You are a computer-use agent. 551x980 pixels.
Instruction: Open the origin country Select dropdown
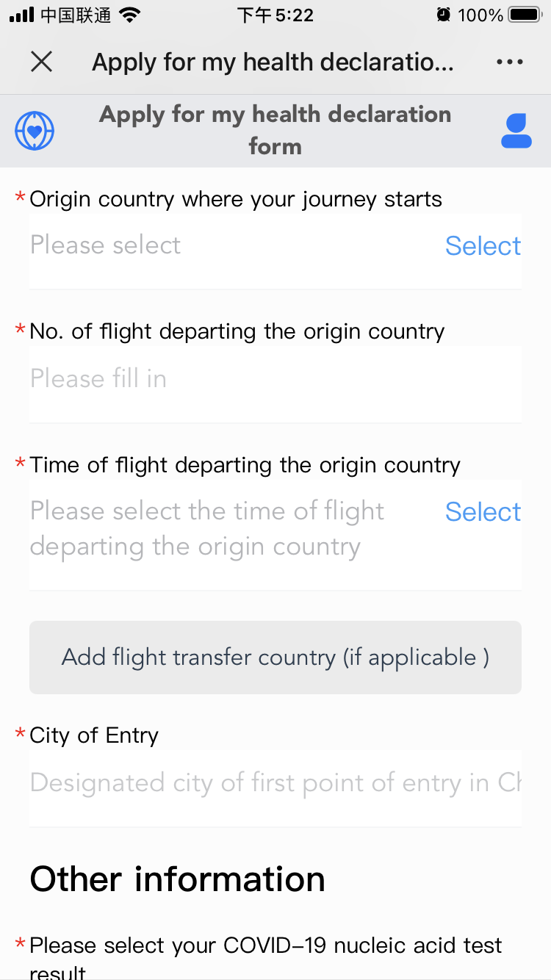pos(483,246)
